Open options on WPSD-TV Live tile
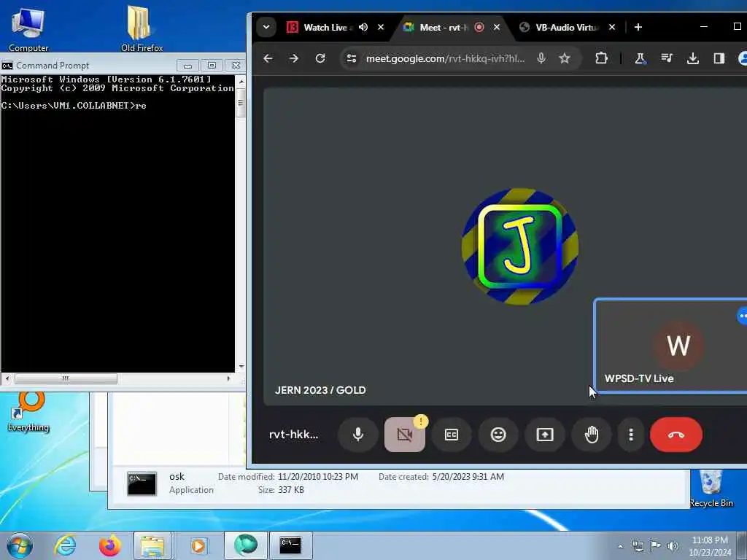 click(x=742, y=316)
